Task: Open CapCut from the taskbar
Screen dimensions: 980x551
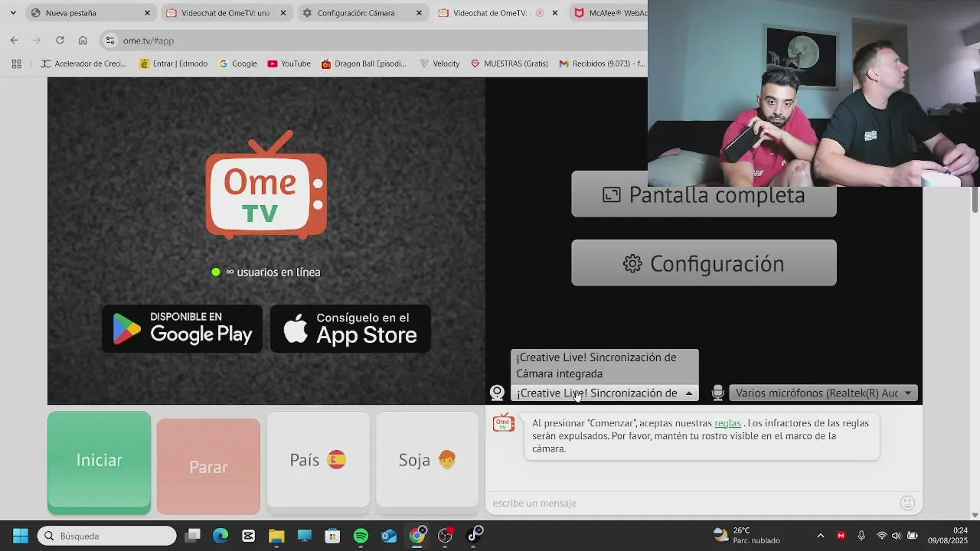Action: tap(249, 536)
